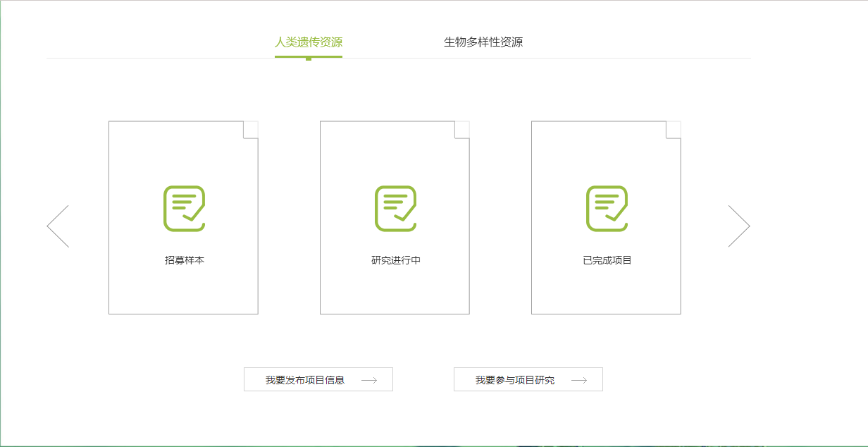This screenshot has width=868, height=447.
Task: Click empty area below 招募样本 label in card
Action: coord(184,290)
